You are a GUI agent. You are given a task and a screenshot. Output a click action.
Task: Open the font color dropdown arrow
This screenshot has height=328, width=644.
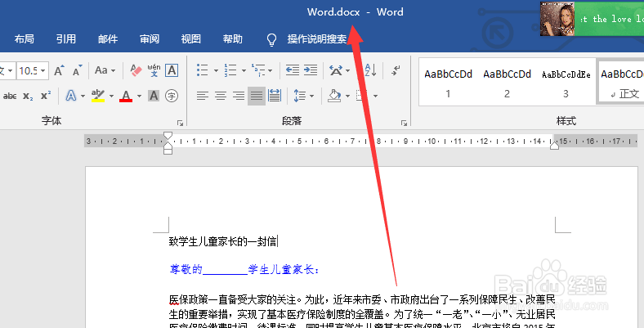click(139, 97)
